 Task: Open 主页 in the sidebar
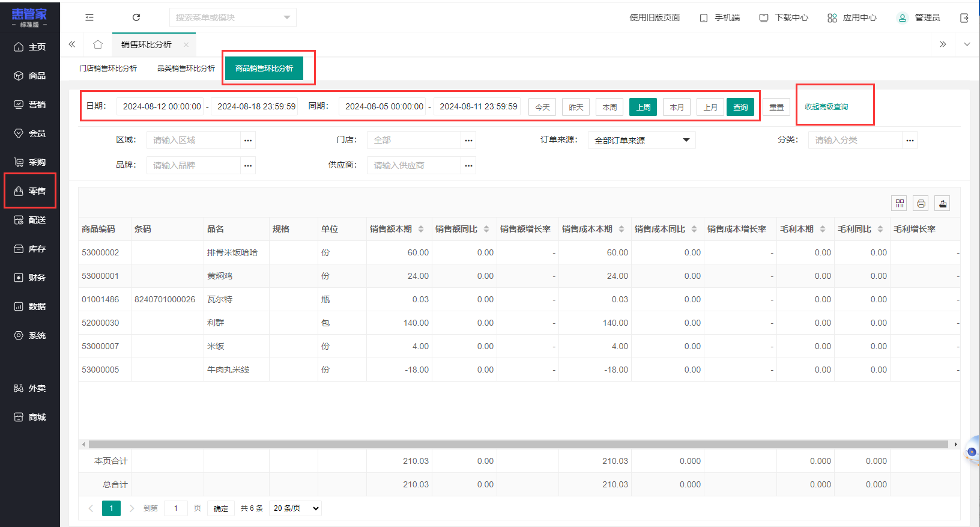tap(30, 47)
